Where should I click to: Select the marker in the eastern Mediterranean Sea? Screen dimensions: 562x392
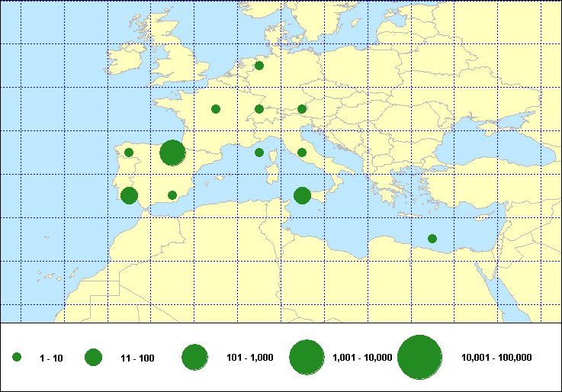coord(432,239)
